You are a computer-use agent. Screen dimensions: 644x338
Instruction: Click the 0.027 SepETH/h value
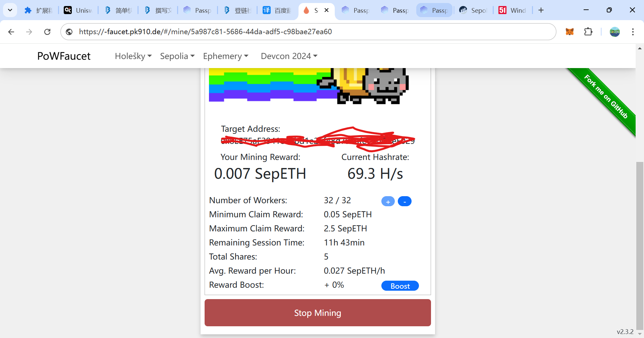(x=354, y=271)
